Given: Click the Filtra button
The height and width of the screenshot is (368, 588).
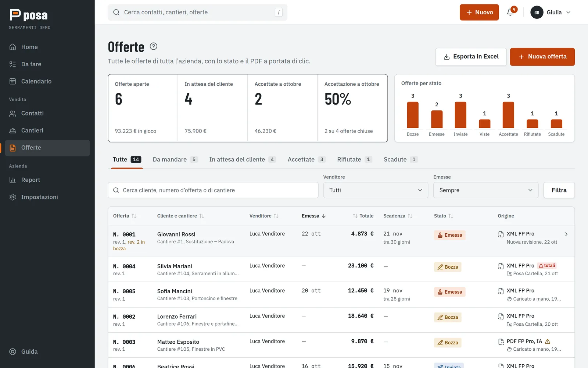Looking at the screenshot, I should (559, 190).
